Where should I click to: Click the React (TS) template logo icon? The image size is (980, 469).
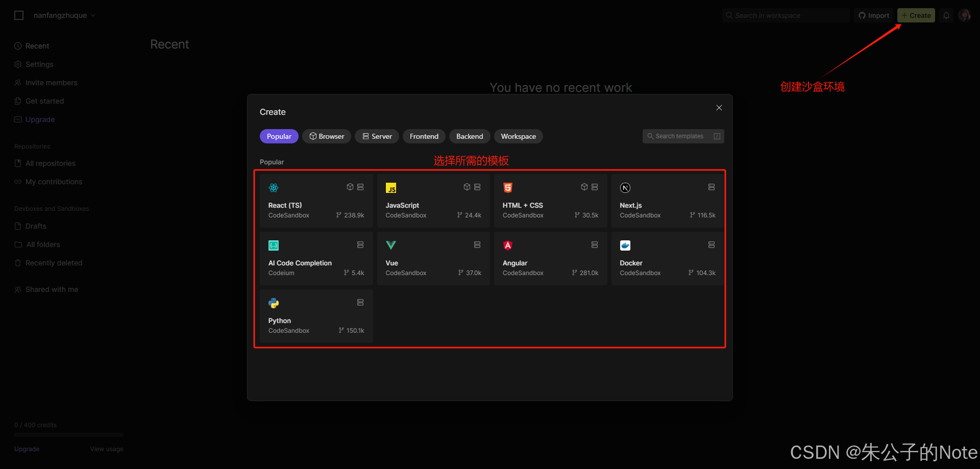point(274,188)
